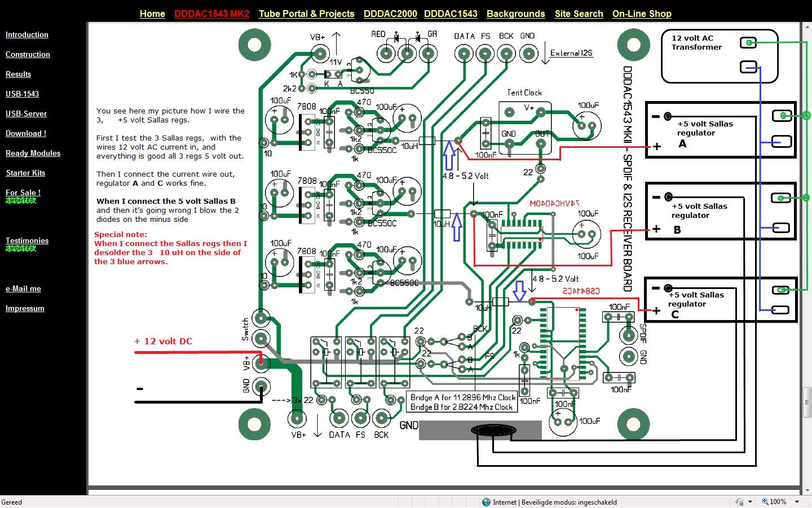Click the '+5 volt Sallas regulator B' label
Viewport: 812px width, 508px height.
(699, 217)
